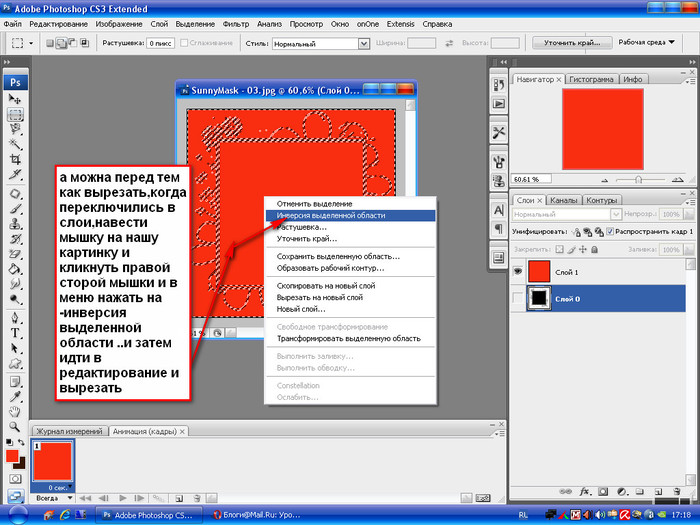Image resolution: width=700 pixels, height=525 pixels.
Task: Open Рабочая среда workspace dropdown
Action: pyautogui.click(x=646, y=42)
